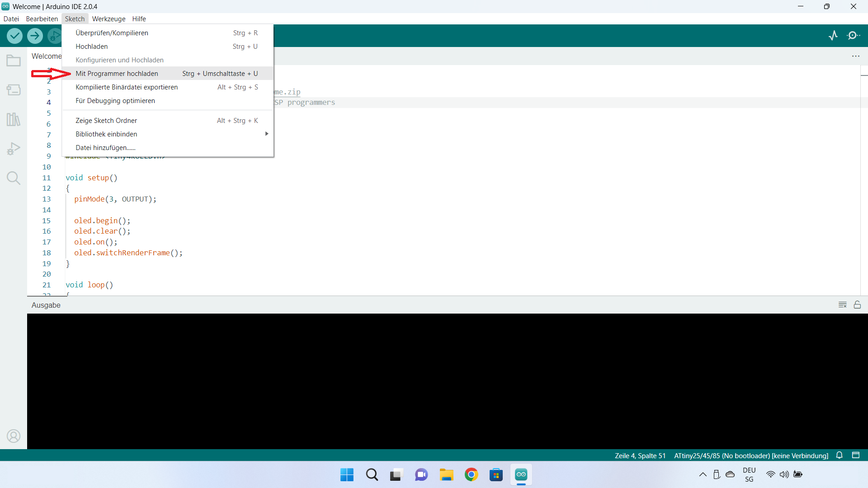The width and height of the screenshot is (868, 488).
Task: Open the Library Manager sidebar icon
Action: click(x=14, y=119)
